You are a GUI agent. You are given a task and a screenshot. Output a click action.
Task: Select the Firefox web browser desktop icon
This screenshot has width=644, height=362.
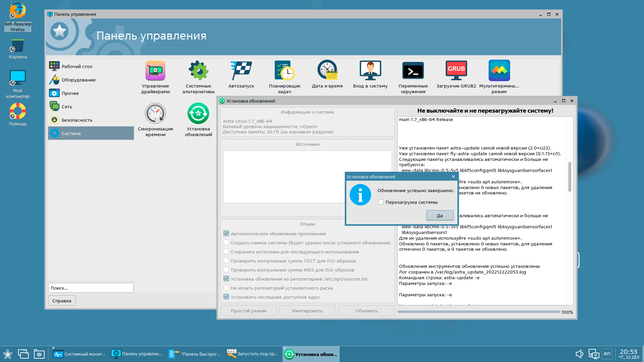point(18,17)
